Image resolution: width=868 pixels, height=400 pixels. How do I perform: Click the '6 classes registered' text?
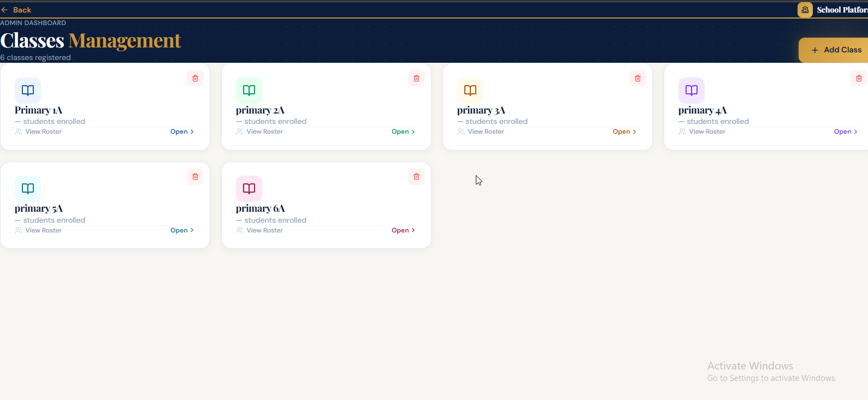(x=36, y=57)
